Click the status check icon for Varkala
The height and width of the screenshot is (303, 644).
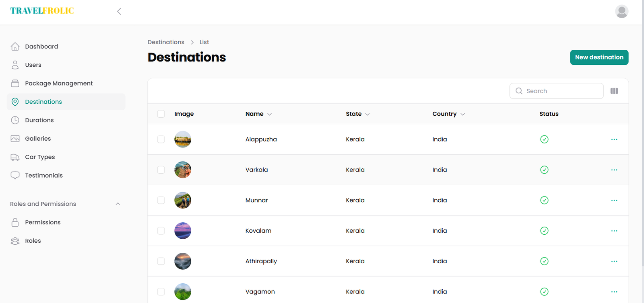(x=544, y=170)
